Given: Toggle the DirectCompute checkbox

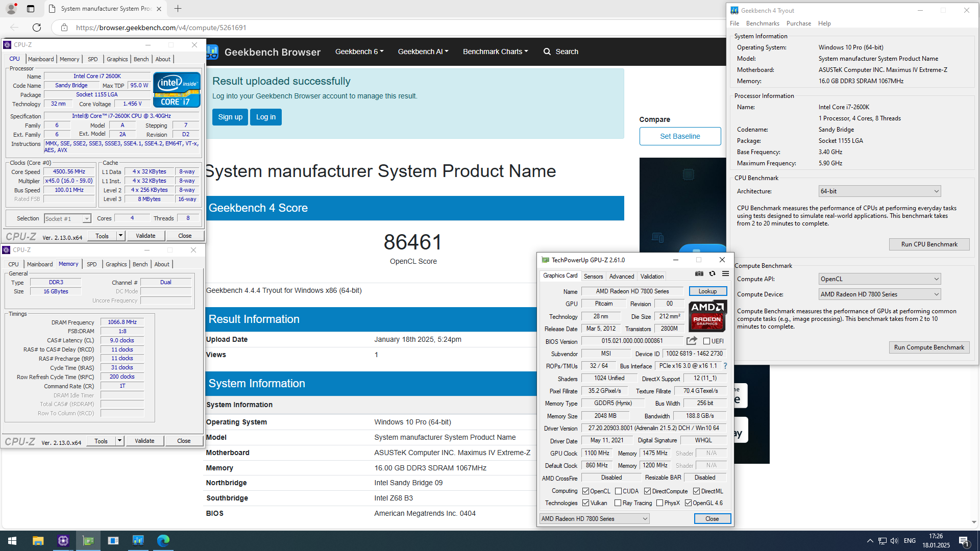Looking at the screenshot, I should pyautogui.click(x=647, y=491).
